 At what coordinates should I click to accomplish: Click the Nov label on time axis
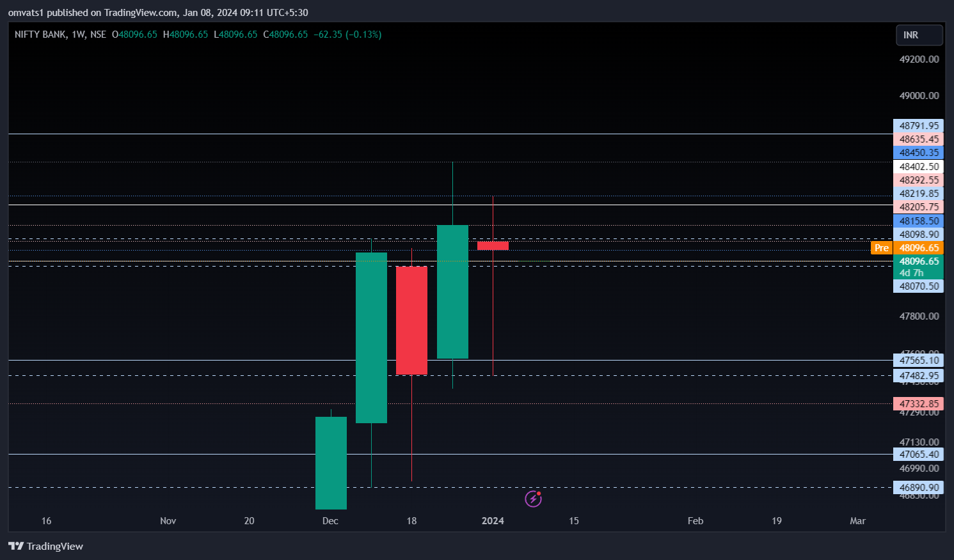(x=168, y=521)
